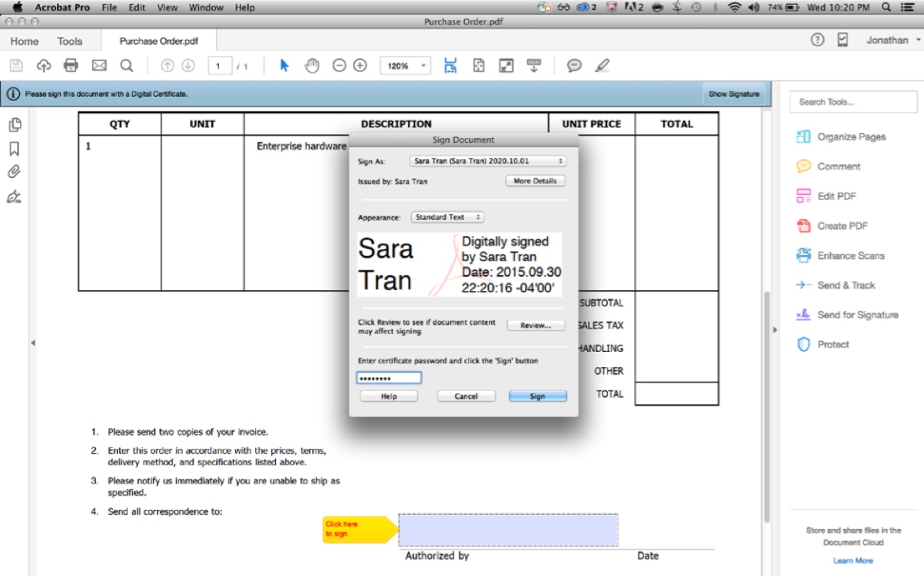Cancel the Sign Document dialog
This screenshot has height=576, width=924.
pos(466,396)
